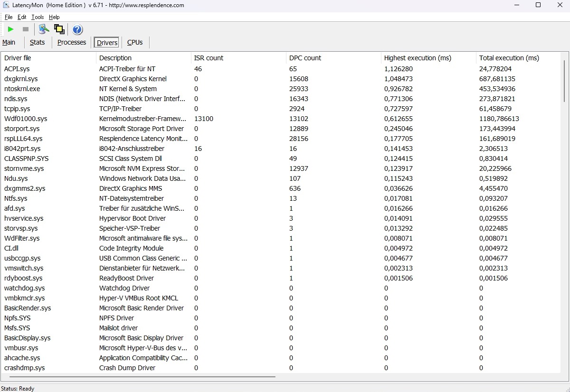Click the Driver file column header
The height and width of the screenshot is (392, 570).
(18, 58)
